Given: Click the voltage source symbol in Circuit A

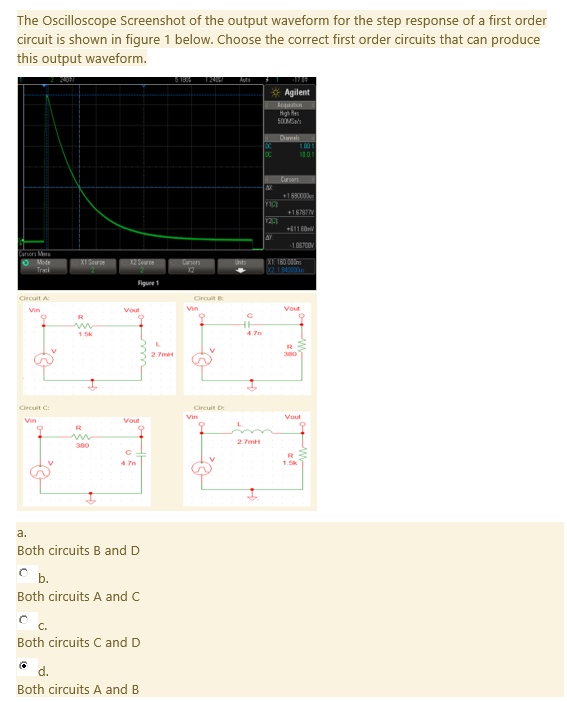Looking at the screenshot, I should pos(44,360).
